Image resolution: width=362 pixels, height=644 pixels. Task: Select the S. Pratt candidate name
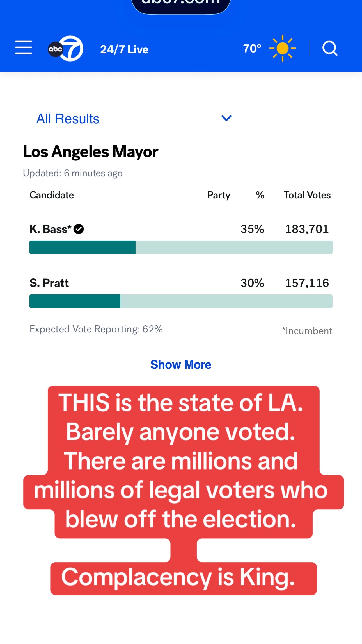pos(49,283)
